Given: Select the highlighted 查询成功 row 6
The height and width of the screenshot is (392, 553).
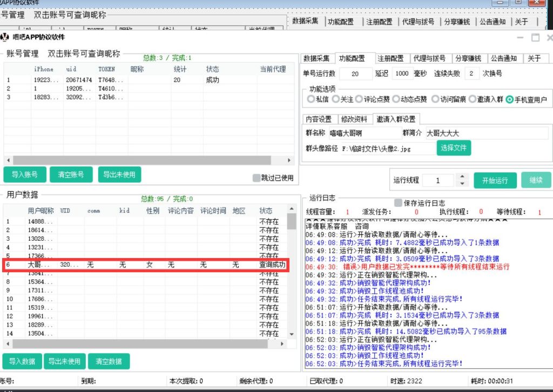Looking at the screenshot, I should point(146,265).
